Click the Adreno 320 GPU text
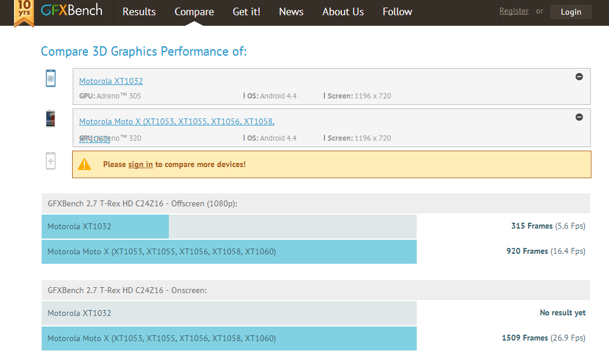Screen dimensions: 609x364 pos(110,138)
